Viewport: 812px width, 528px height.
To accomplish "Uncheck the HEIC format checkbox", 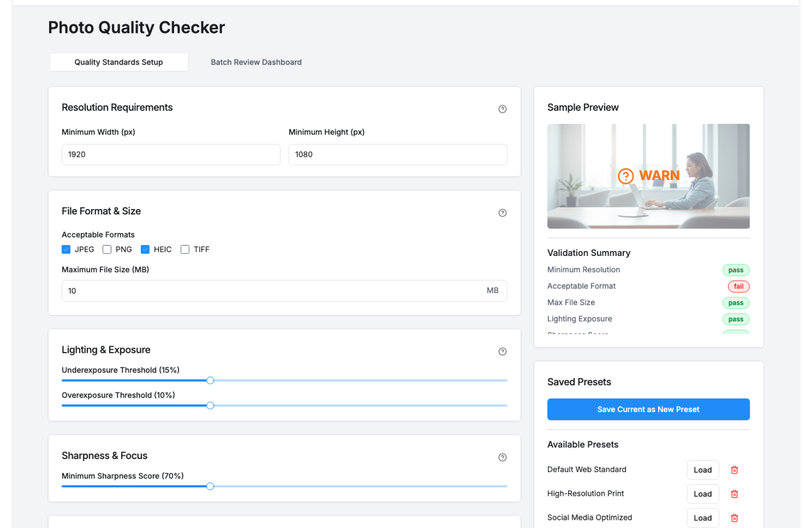I will [145, 250].
